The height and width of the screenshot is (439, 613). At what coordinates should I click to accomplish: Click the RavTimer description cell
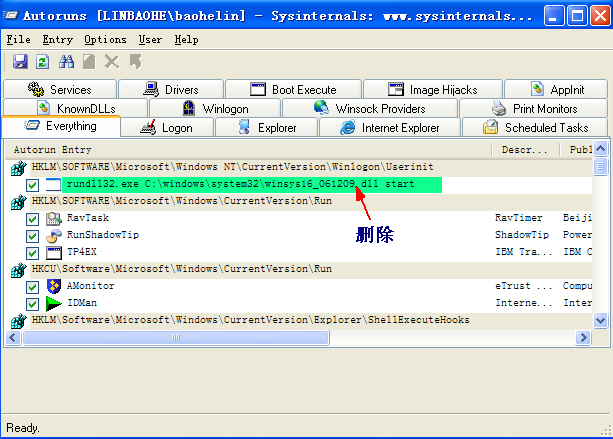pyautogui.click(x=519, y=218)
